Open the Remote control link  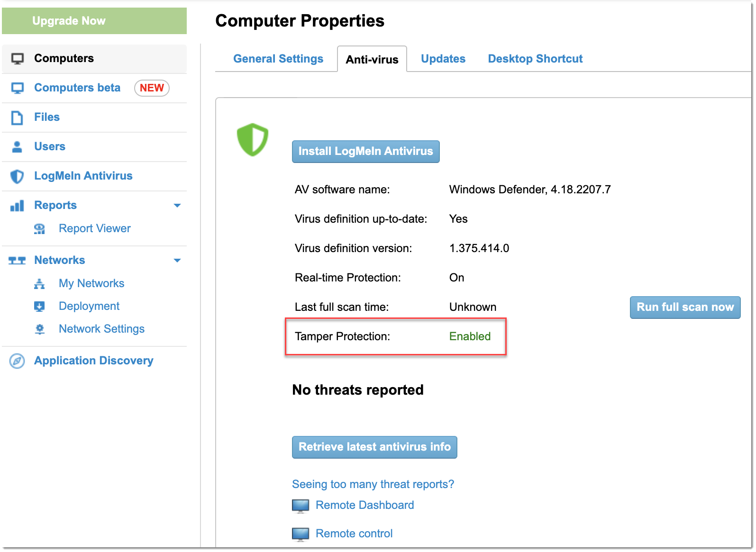[x=354, y=534]
